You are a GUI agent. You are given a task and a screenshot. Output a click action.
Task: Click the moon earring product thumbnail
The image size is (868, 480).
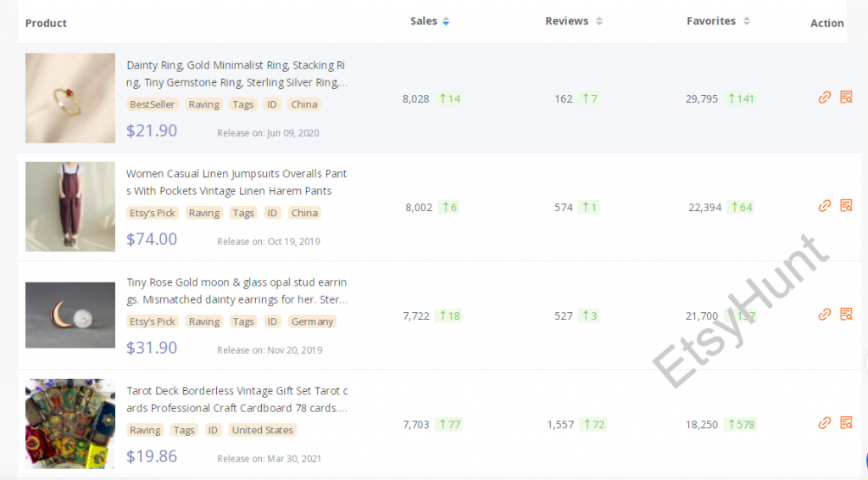pyautogui.click(x=70, y=315)
